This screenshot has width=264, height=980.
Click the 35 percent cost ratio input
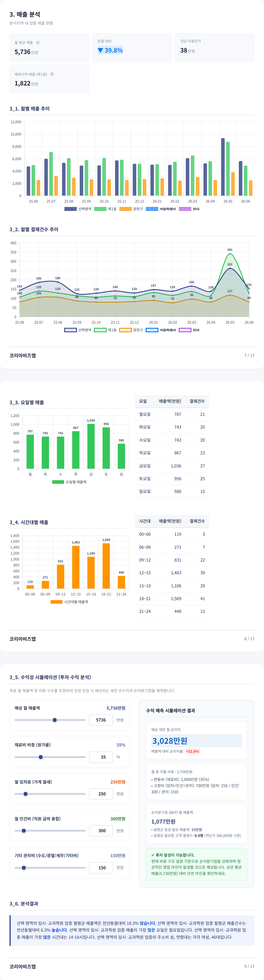tap(101, 757)
